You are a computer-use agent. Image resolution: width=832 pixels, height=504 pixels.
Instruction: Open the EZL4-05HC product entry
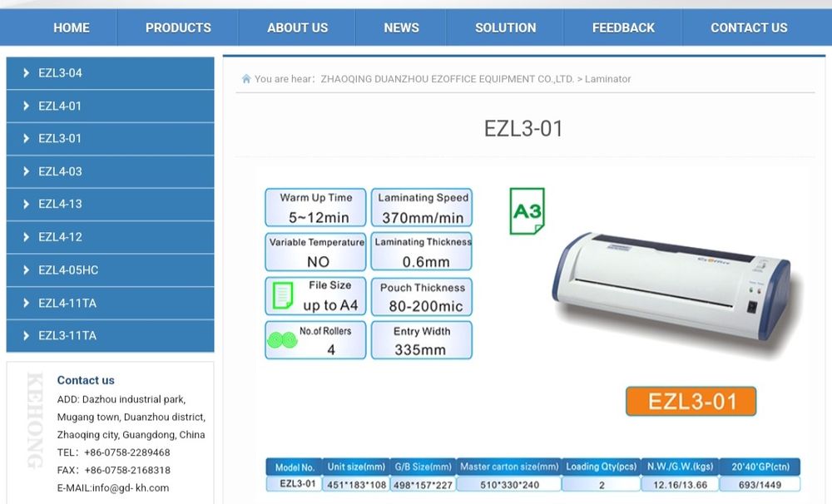coord(111,270)
